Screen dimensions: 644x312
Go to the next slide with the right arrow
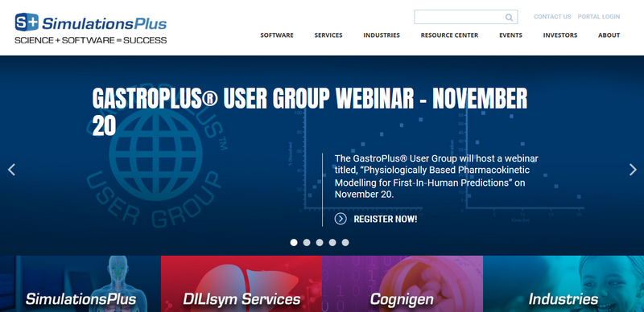coord(633,170)
